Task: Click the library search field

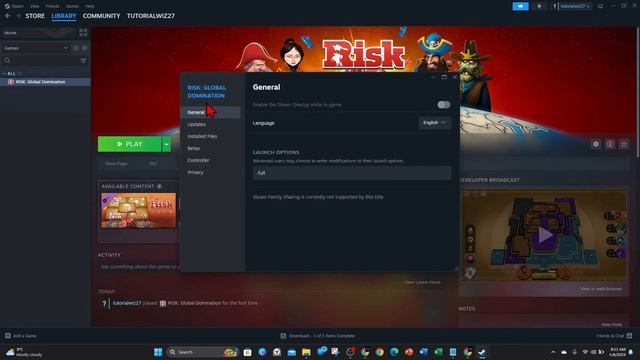Action: [x=41, y=60]
